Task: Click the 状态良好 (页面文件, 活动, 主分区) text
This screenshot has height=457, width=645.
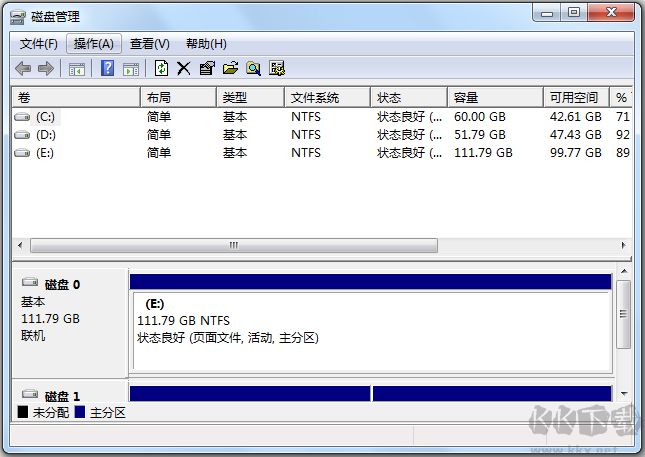Action: 228,338
